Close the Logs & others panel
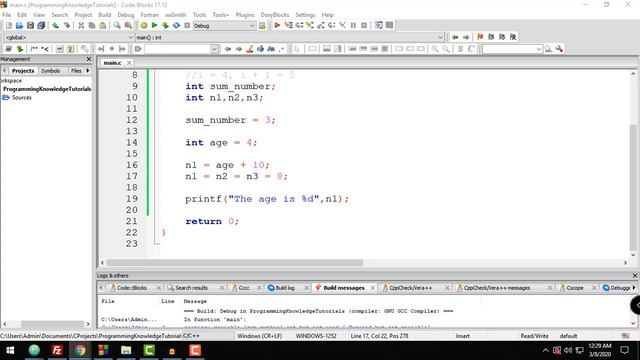This screenshot has width=640, height=360. (635, 276)
